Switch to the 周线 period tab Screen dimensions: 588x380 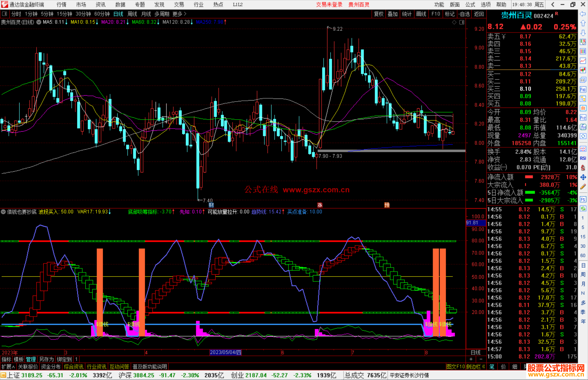pyautogui.click(x=132, y=14)
